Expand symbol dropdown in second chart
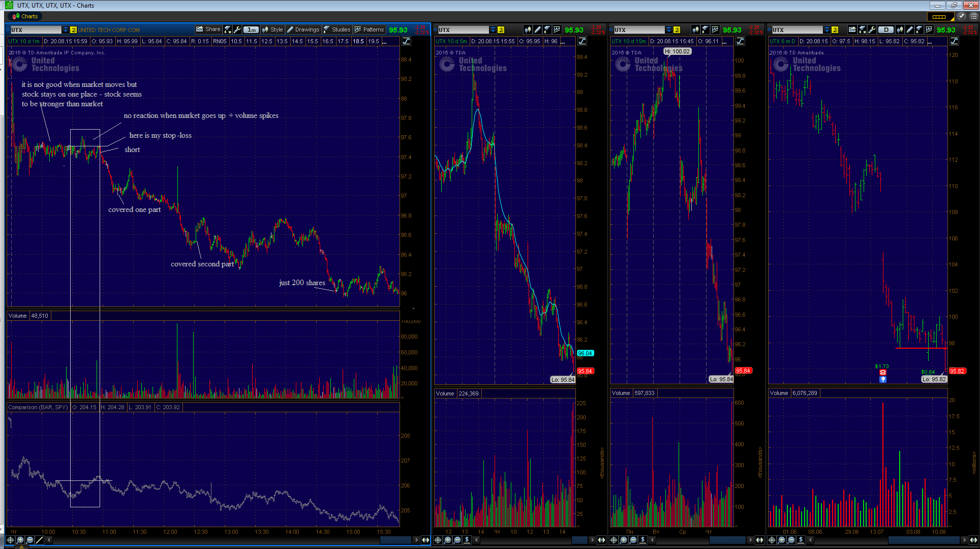The image size is (980, 549). (x=493, y=30)
